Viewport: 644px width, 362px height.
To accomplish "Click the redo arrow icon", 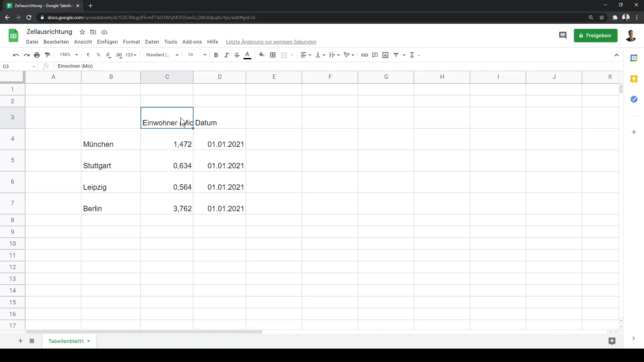I will pyautogui.click(x=26, y=55).
